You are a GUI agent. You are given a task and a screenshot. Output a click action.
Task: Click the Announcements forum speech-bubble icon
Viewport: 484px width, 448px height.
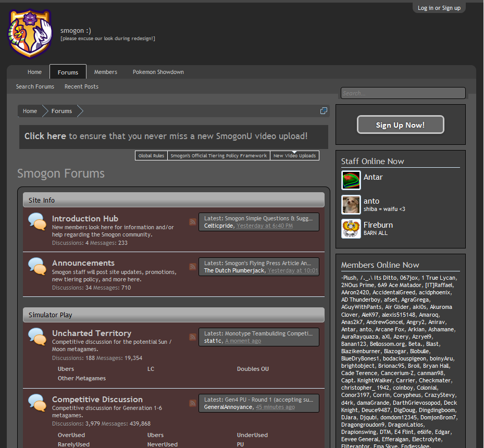coord(37,266)
